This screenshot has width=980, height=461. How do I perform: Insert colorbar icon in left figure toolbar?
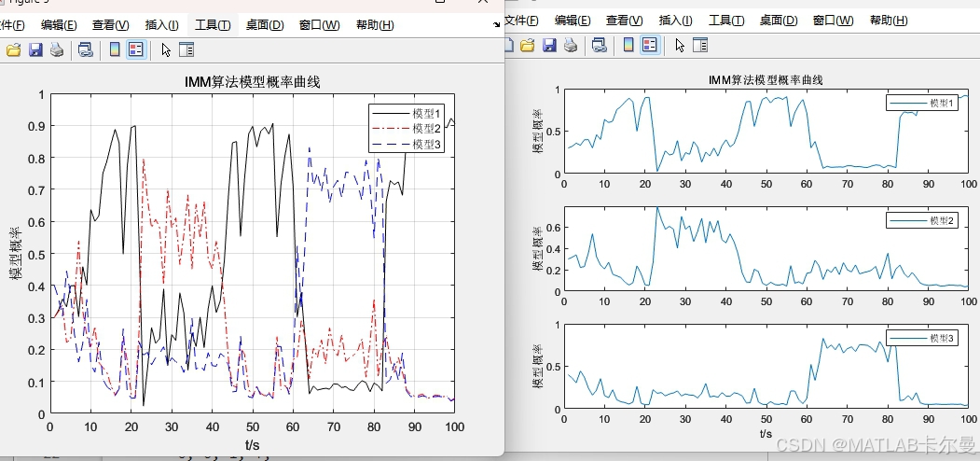coord(115,49)
